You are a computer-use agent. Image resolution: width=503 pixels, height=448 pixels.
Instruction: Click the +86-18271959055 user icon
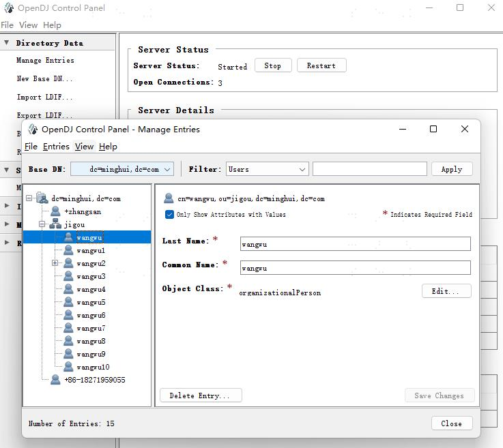click(x=55, y=380)
